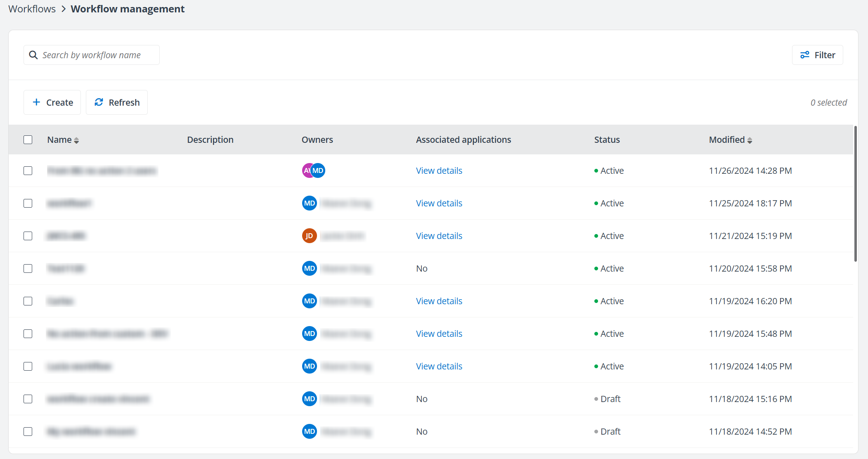
Task: Click the refresh icon to reload workflows
Action: point(99,102)
